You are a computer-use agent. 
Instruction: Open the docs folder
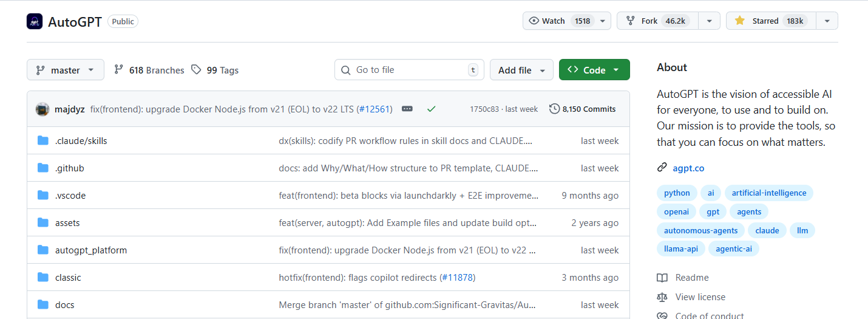pyautogui.click(x=65, y=305)
